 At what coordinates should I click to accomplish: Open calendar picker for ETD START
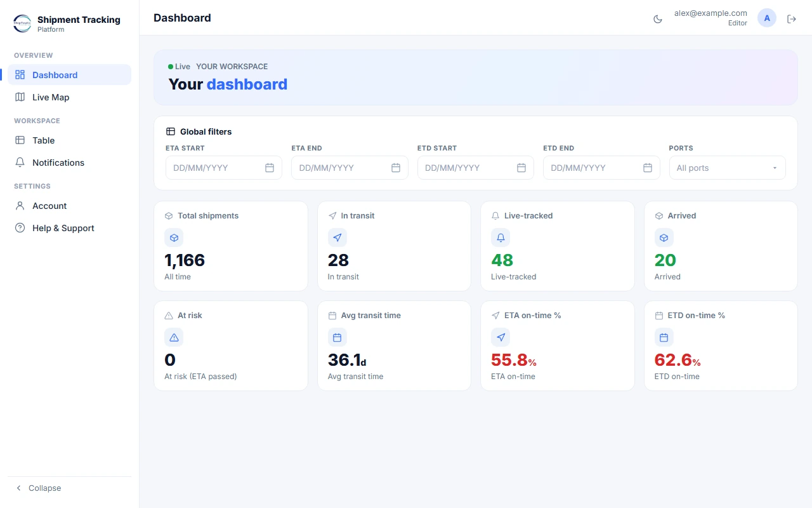point(521,168)
